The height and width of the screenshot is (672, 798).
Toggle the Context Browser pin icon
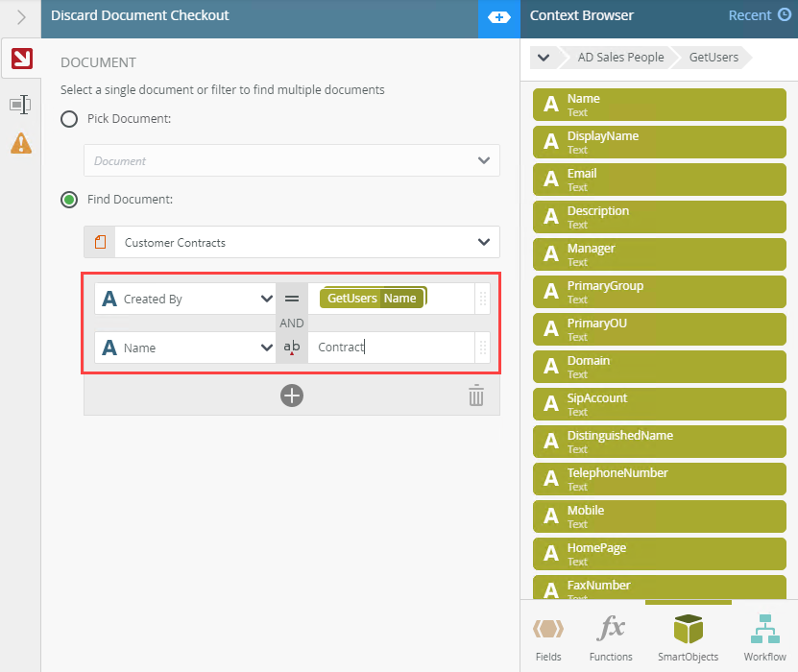tap(498, 17)
